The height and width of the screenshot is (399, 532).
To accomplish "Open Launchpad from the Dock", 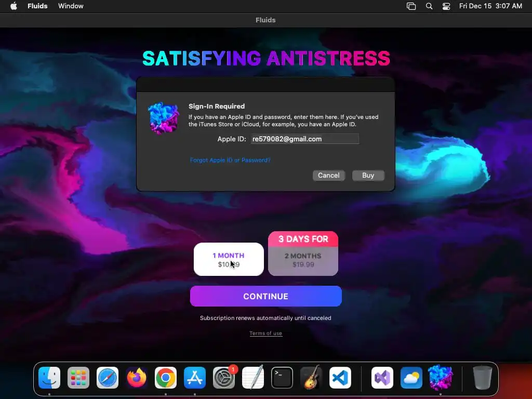I will pyautogui.click(x=78, y=378).
